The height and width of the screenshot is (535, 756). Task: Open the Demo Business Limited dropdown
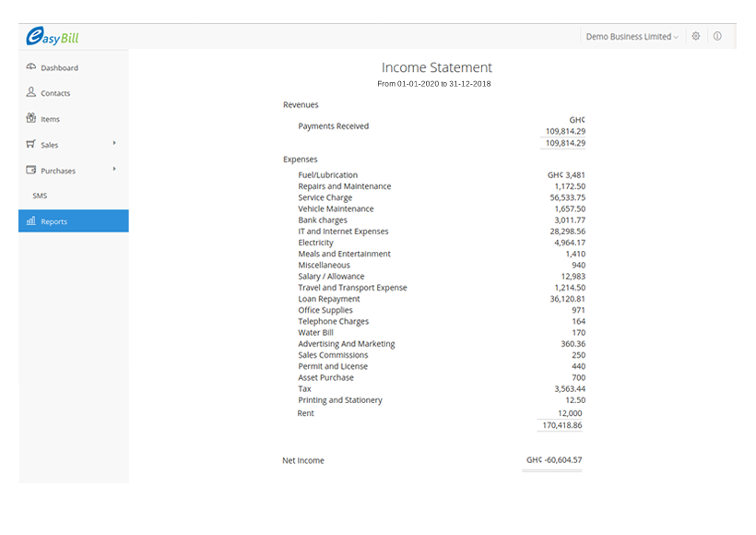[x=632, y=37]
